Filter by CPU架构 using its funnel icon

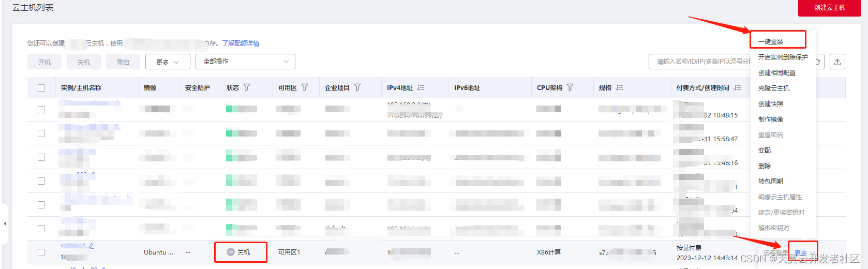tap(570, 87)
